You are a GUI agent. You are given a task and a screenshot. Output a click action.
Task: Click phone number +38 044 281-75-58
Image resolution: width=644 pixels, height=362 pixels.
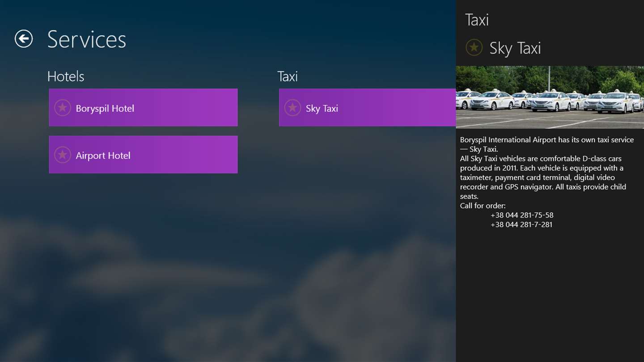(522, 215)
